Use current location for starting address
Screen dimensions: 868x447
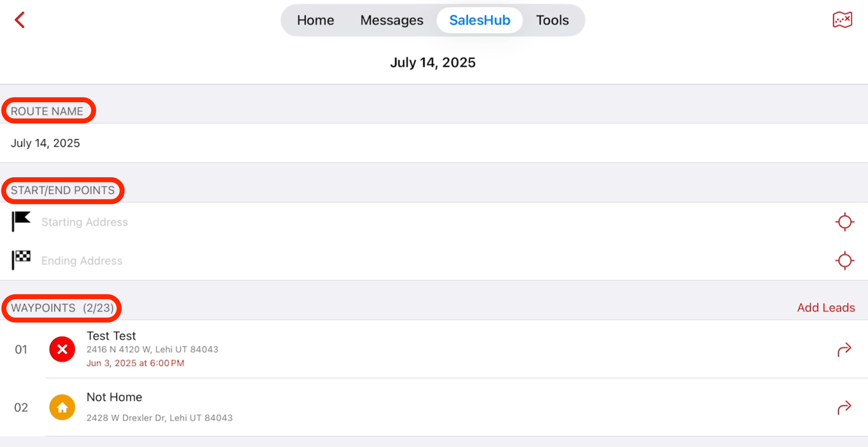[x=845, y=222]
